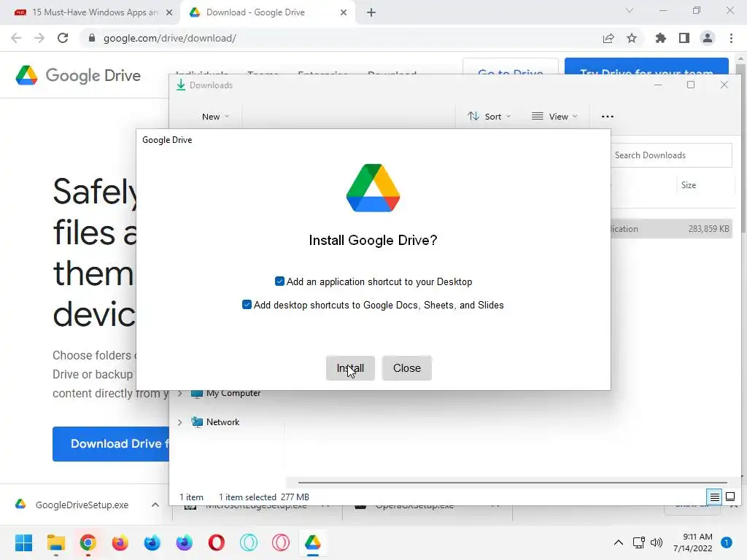Open Chrome profile avatar menu
The width and height of the screenshot is (747, 560).
tap(708, 38)
